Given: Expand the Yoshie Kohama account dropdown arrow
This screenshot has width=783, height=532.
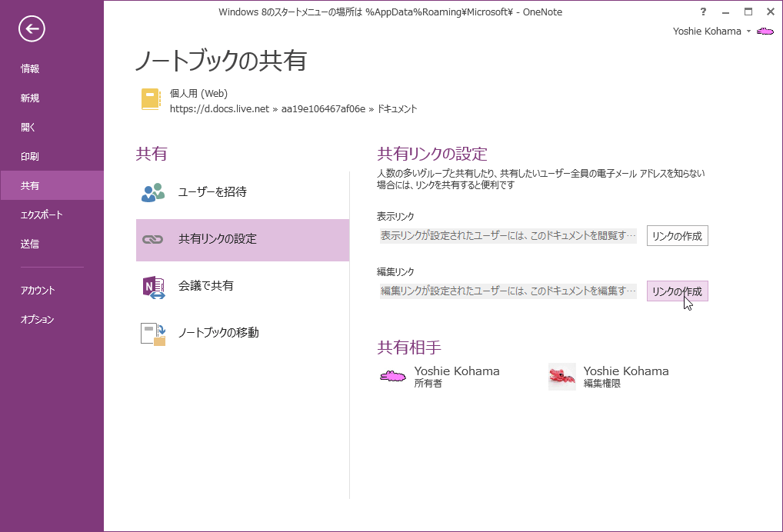Looking at the screenshot, I should [x=748, y=32].
